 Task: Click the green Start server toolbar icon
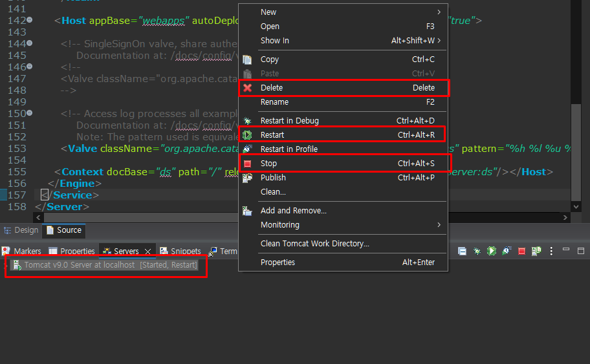492,252
